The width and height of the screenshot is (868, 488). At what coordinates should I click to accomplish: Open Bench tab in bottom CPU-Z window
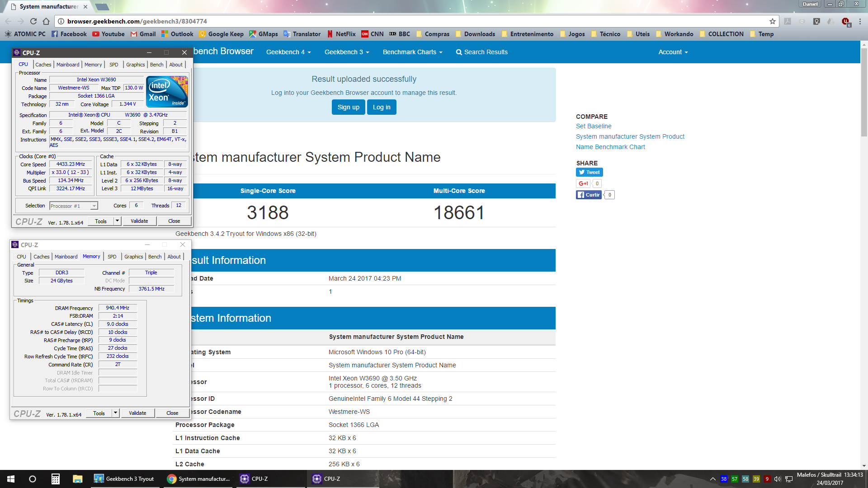(155, 257)
